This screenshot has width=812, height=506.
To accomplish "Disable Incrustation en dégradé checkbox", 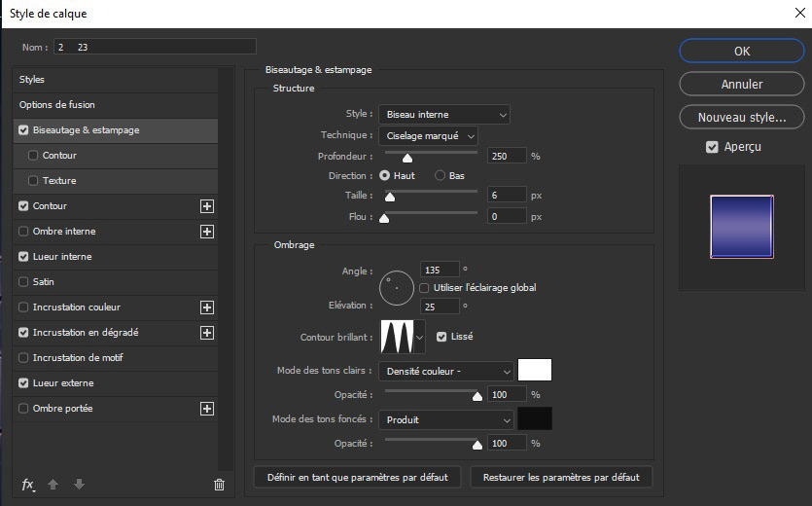I will tap(23, 333).
